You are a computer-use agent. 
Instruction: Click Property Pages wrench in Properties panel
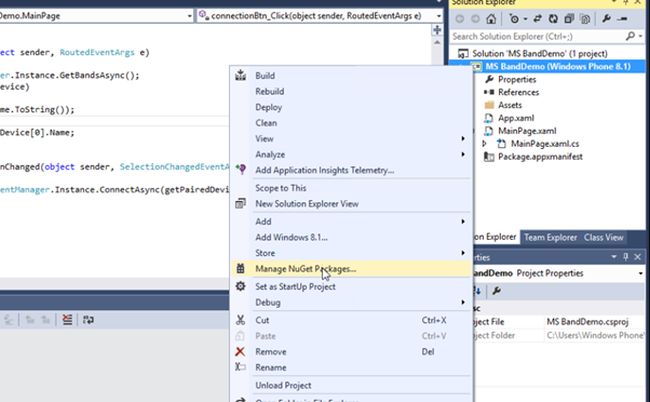click(496, 291)
